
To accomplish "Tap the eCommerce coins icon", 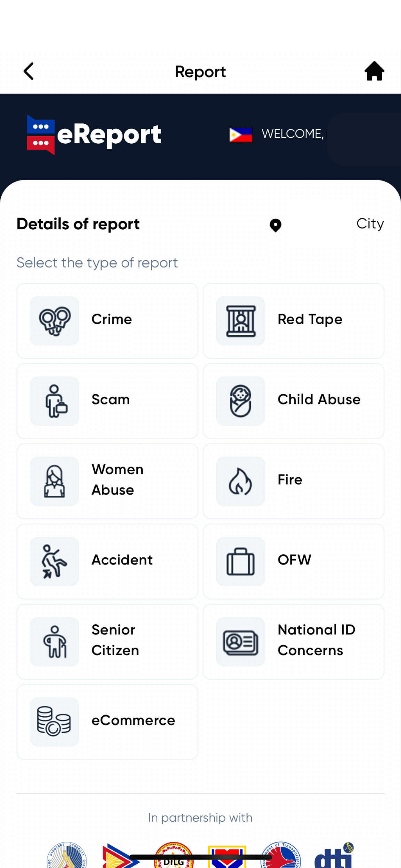I will 54,721.
